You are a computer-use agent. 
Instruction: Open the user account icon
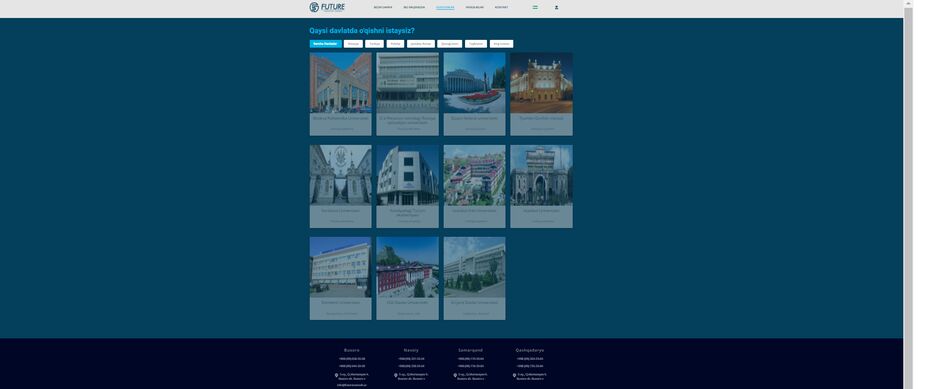[x=556, y=7]
